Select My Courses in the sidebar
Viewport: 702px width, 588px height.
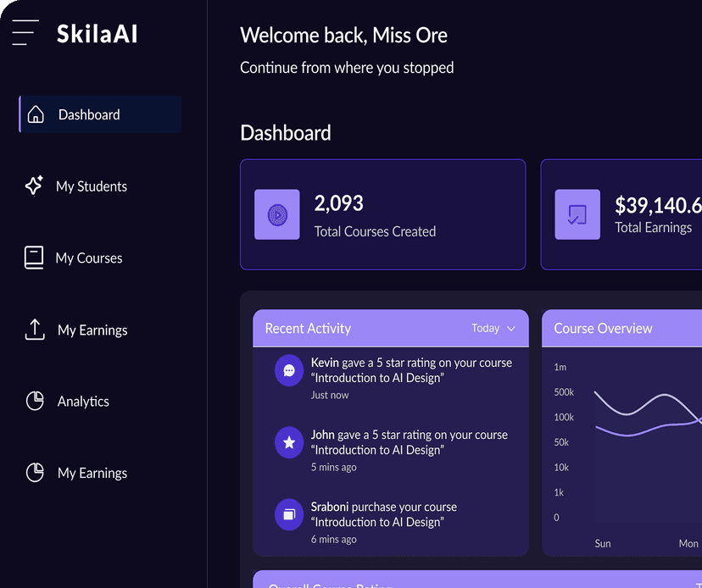pos(90,258)
